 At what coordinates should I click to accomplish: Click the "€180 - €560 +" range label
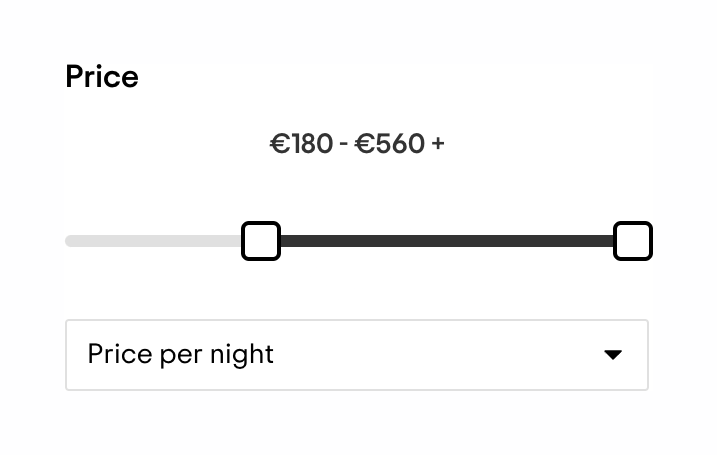click(x=357, y=144)
